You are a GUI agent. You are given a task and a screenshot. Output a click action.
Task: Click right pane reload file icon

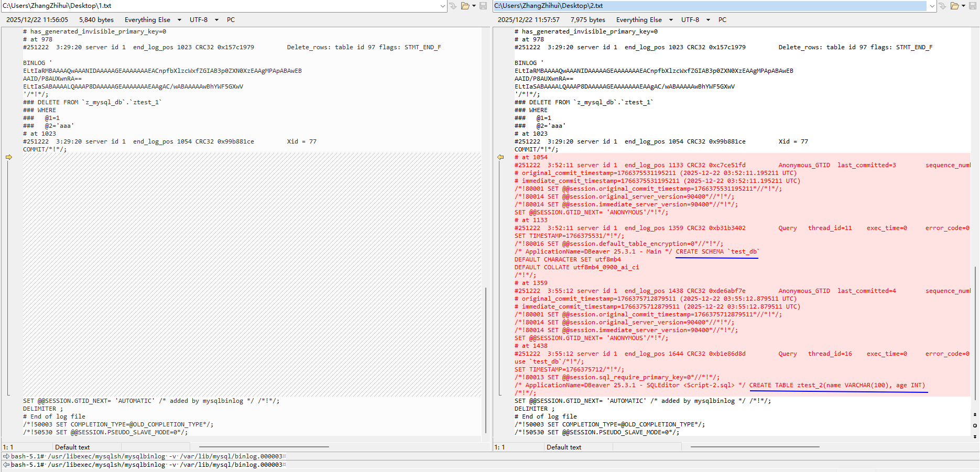(942, 6)
